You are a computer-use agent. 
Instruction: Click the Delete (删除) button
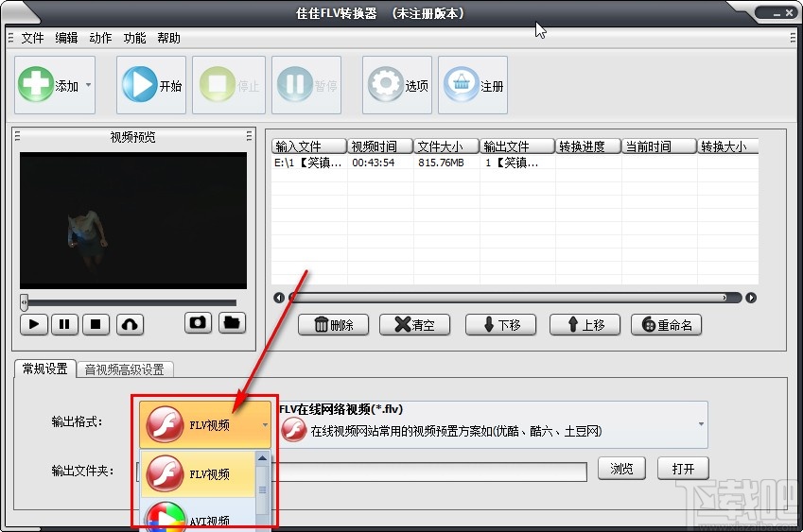tap(333, 325)
